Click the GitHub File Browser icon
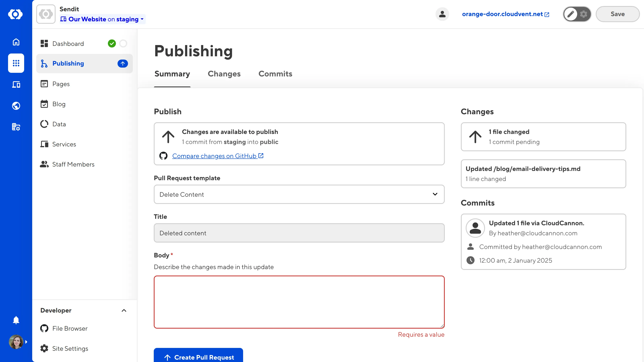 (44, 328)
